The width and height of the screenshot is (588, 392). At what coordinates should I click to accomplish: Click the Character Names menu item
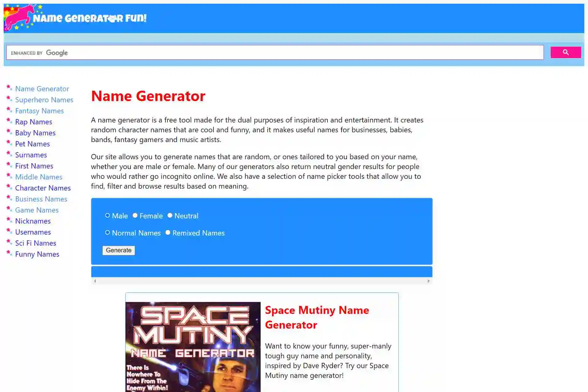[43, 187]
